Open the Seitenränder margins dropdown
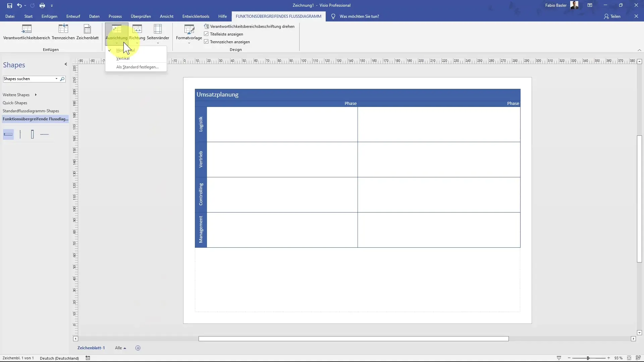The height and width of the screenshot is (362, 644). (158, 34)
